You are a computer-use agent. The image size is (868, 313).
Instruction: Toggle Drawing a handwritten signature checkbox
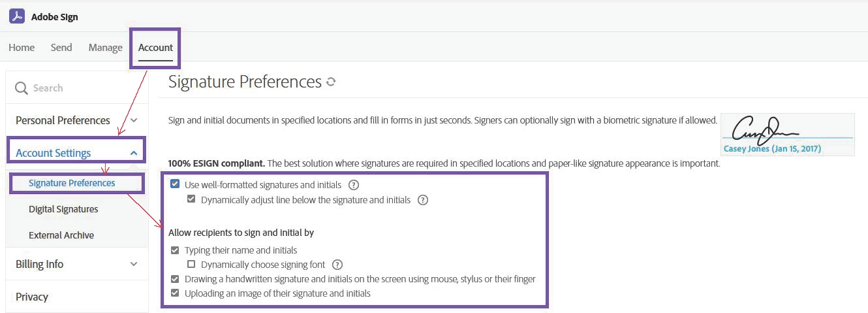tap(175, 279)
